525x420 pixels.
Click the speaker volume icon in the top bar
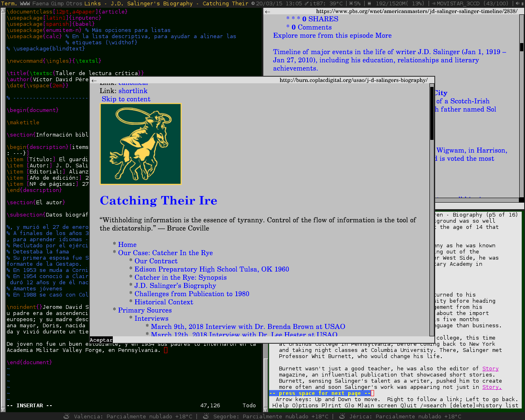coord(518,3)
